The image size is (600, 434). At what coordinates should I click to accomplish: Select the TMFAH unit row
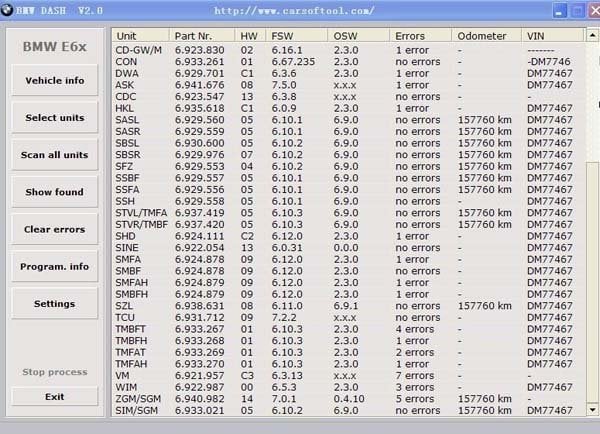point(348,364)
